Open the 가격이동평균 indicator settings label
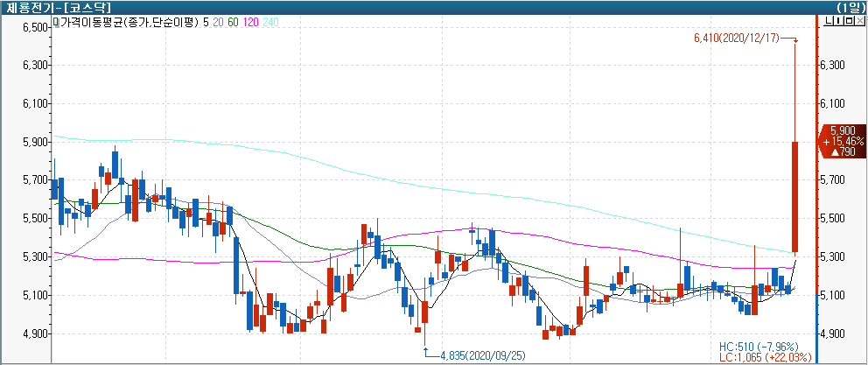Viewport: 868px width, 365px height. [x=129, y=21]
